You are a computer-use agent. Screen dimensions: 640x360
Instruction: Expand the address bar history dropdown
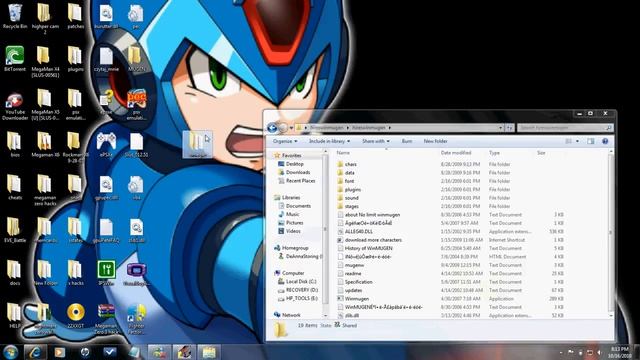click(x=500, y=128)
